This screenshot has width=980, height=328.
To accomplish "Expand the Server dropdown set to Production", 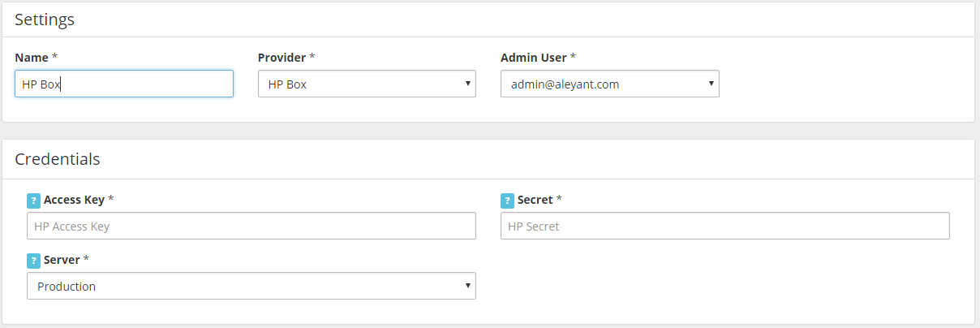I will [x=251, y=286].
